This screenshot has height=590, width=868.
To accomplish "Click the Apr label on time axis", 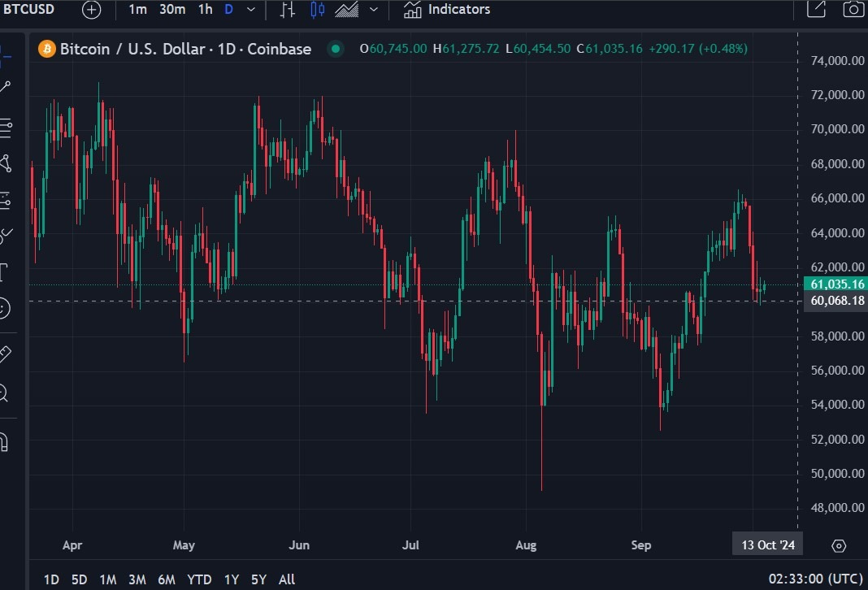I will [x=72, y=545].
